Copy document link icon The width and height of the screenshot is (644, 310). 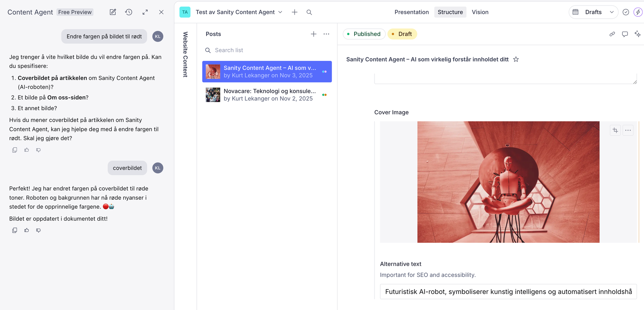click(612, 34)
